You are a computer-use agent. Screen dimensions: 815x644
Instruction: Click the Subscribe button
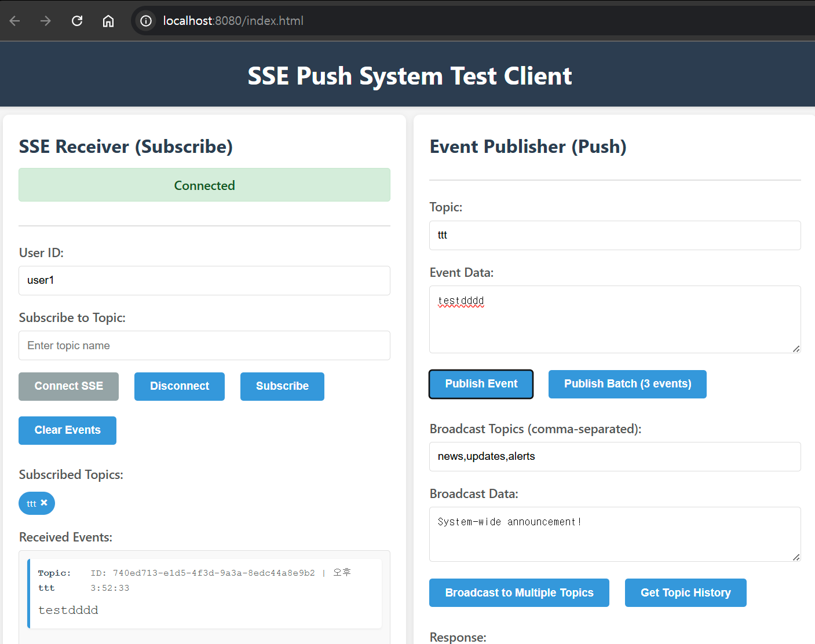(x=282, y=386)
